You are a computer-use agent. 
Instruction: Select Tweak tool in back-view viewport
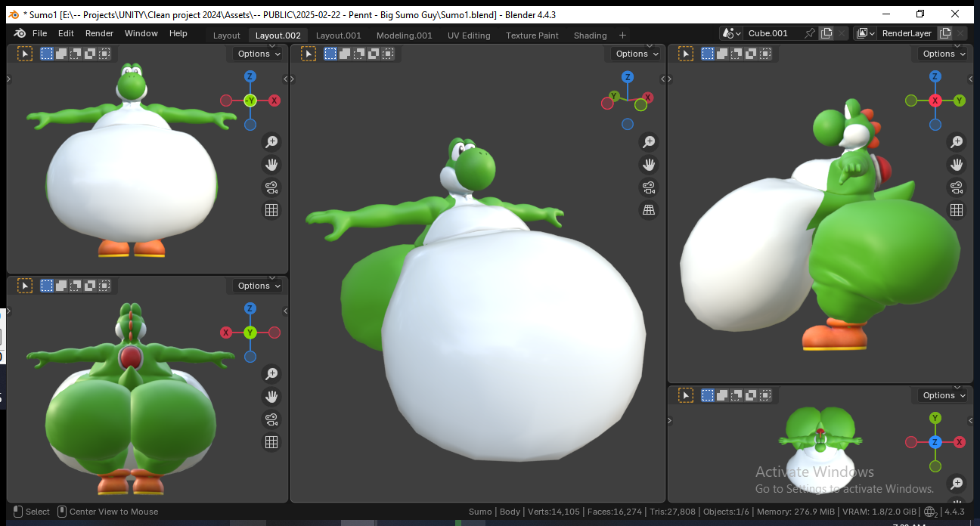coord(25,286)
